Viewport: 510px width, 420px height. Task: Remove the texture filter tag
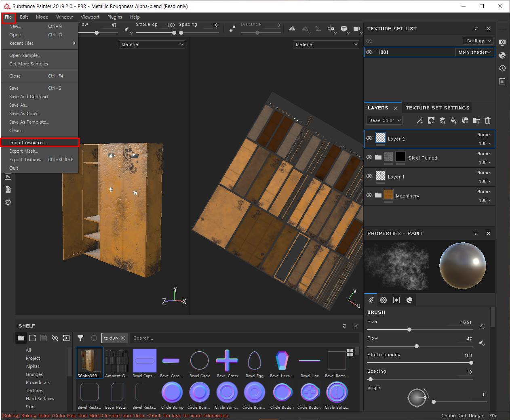[123, 338]
